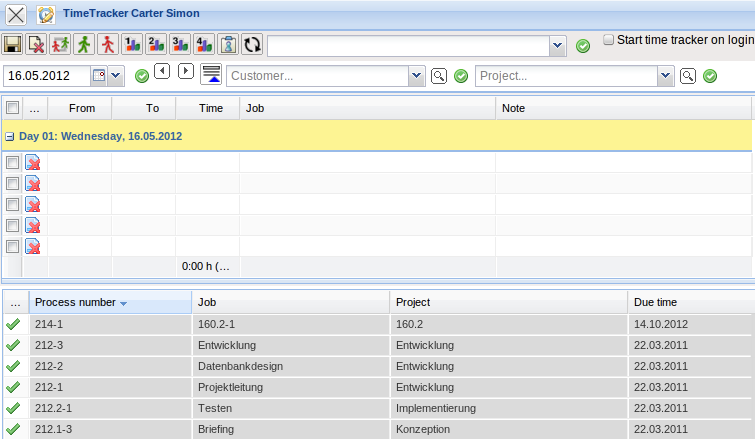Click the green walking person icon
This screenshot has height=439, width=755.
(x=84, y=45)
